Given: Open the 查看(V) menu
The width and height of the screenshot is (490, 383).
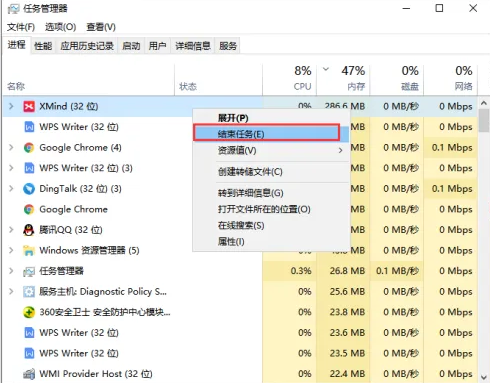Looking at the screenshot, I should (101, 27).
